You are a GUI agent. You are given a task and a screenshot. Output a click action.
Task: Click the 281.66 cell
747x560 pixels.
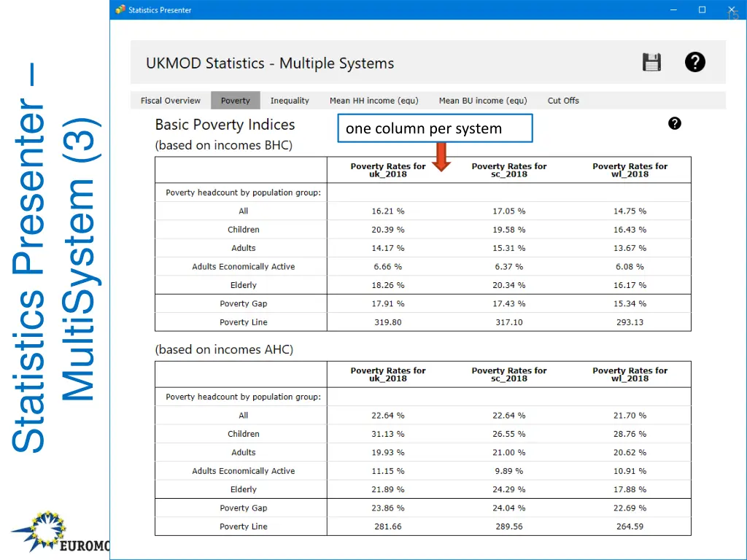(x=388, y=526)
